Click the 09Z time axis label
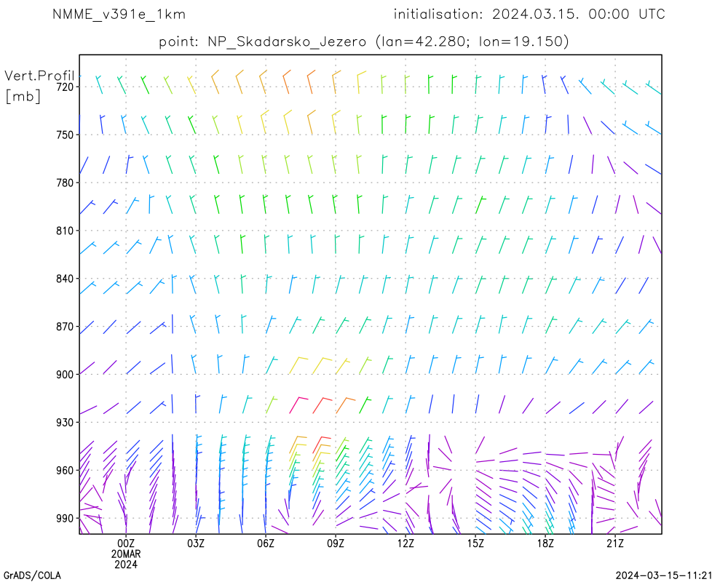 [336, 543]
